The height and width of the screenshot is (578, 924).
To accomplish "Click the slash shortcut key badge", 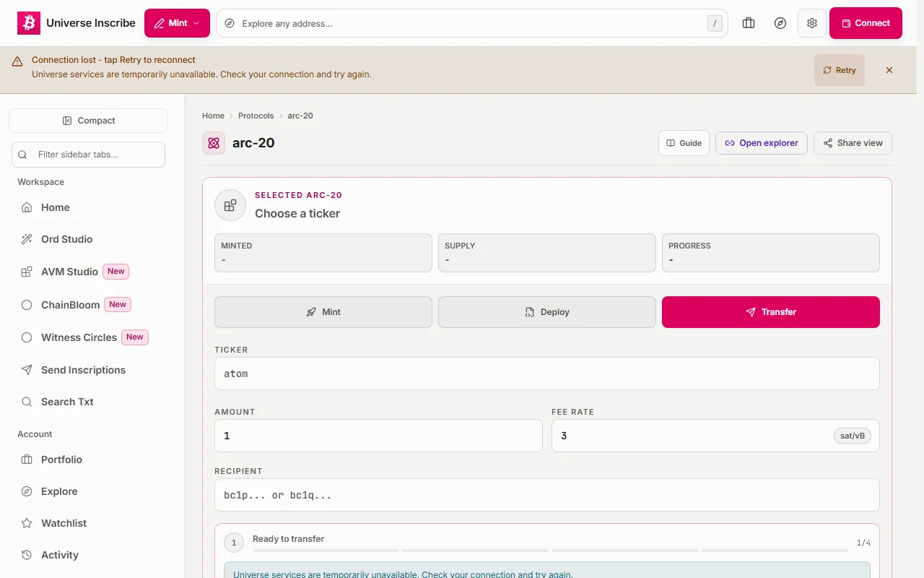I will (x=715, y=23).
